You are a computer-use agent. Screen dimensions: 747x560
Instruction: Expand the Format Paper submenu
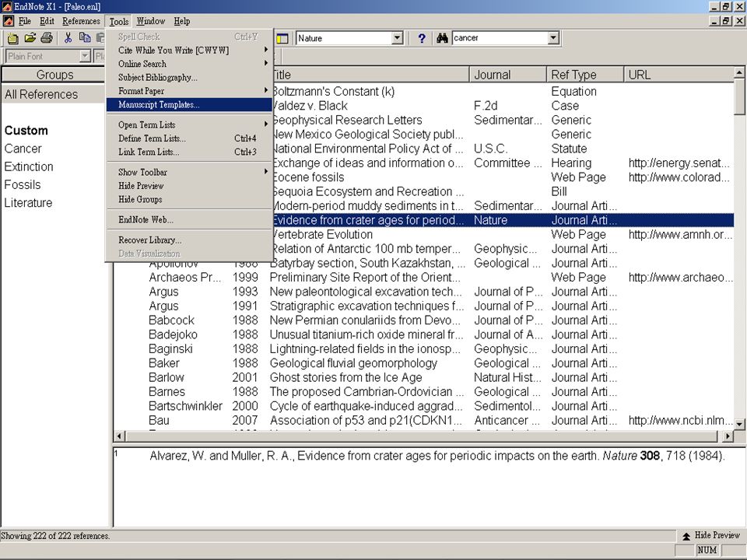pos(189,91)
